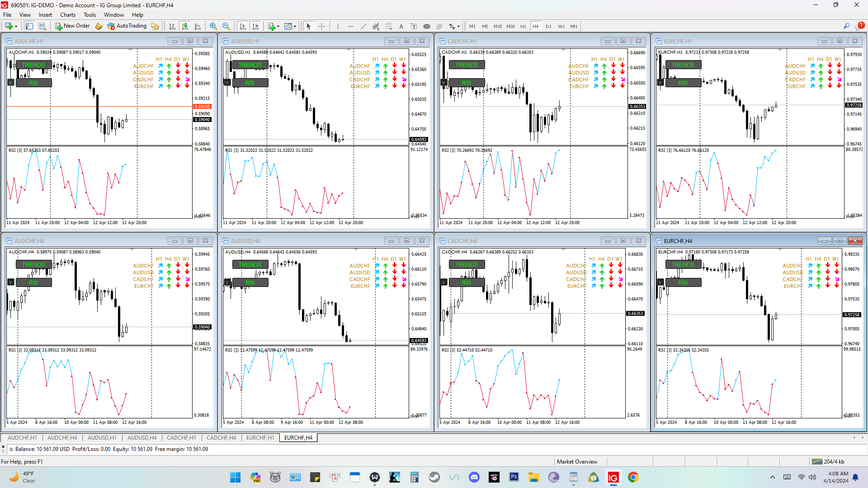Viewport: 868px width, 488px height.
Task: Toggle the AutoTrading button
Action: [x=127, y=26]
